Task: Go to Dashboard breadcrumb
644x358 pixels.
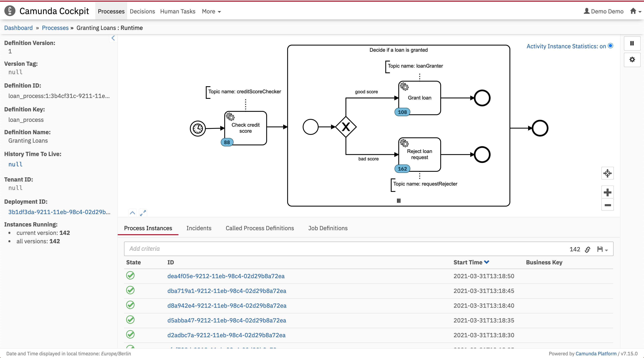Action: pos(18,28)
